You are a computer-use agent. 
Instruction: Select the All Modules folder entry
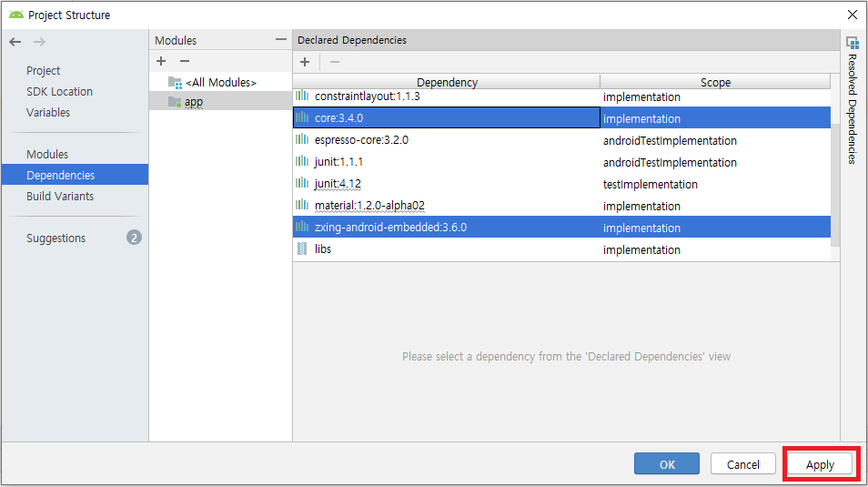220,82
